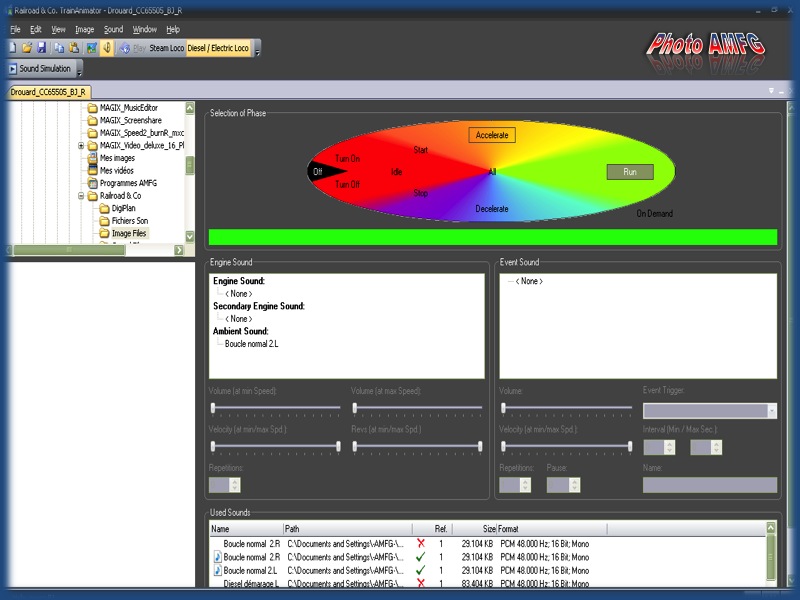Select Boucle normal 2.L ambient sound entry

(x=252, y=344)
